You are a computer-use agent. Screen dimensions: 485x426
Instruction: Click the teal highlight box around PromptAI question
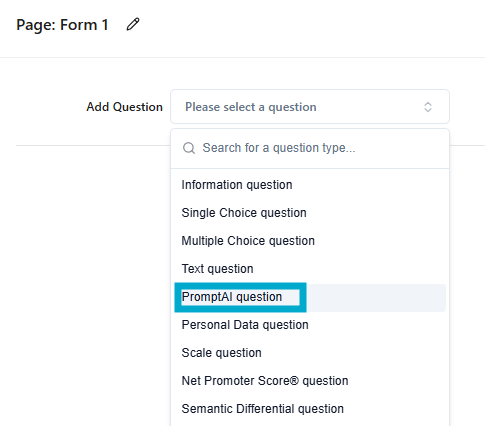coord(240,297)
